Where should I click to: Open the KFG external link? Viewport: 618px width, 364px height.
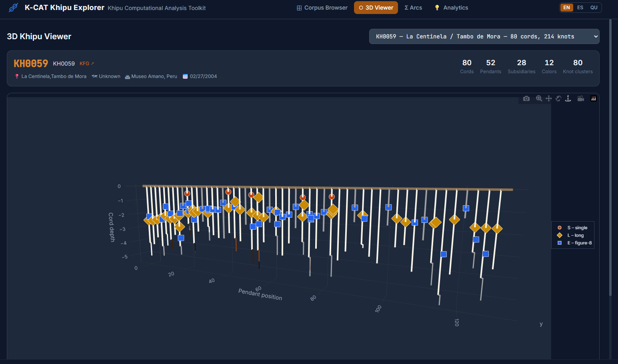point(86,64)
